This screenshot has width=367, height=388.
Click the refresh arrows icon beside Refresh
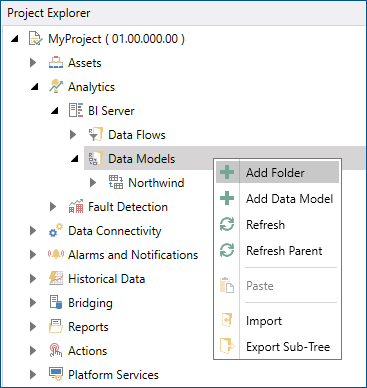(x=227, y=224)
